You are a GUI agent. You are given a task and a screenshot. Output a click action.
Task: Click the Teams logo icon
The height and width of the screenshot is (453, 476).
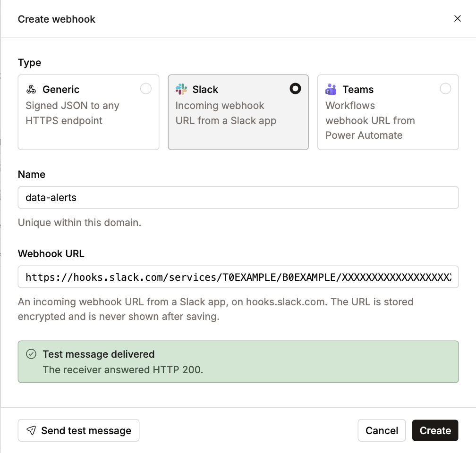pyautogui.click(x=331, y=89)
